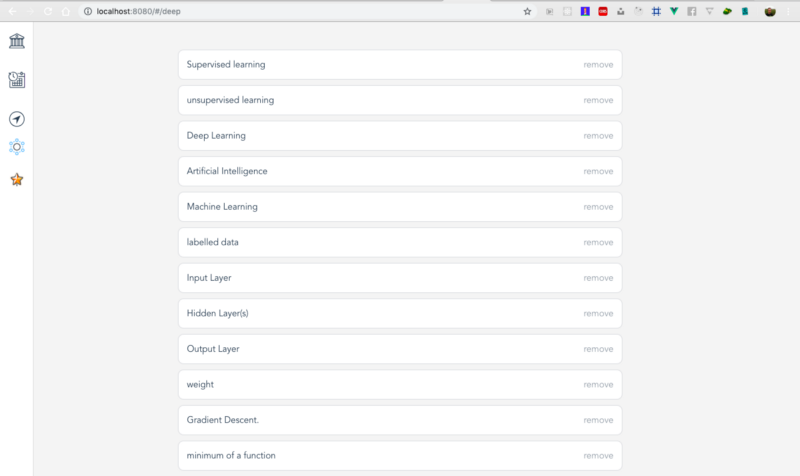The width and height of the screenshot is (800, 476).
Task: Click the browser home icon
Action: tap(66, 11)
